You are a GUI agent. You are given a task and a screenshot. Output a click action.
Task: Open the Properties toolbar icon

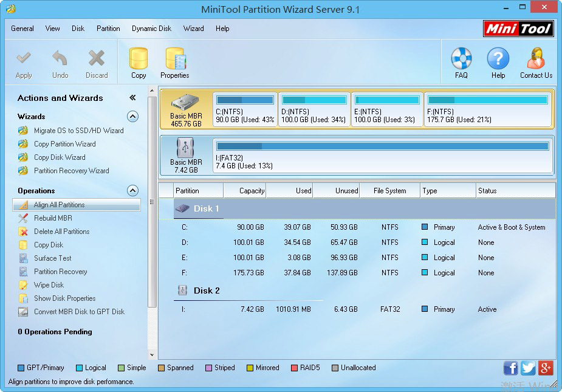(x=175, y=58)
